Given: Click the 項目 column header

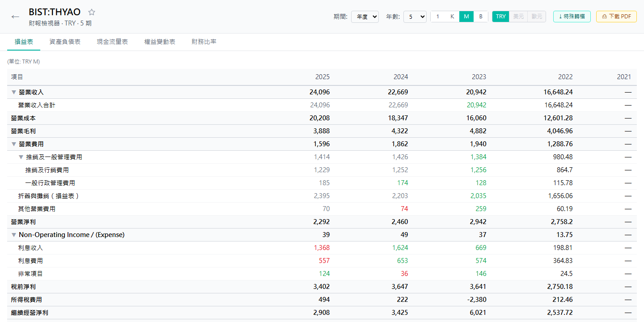Looking at the screenshot, I should tap(17, 77).
